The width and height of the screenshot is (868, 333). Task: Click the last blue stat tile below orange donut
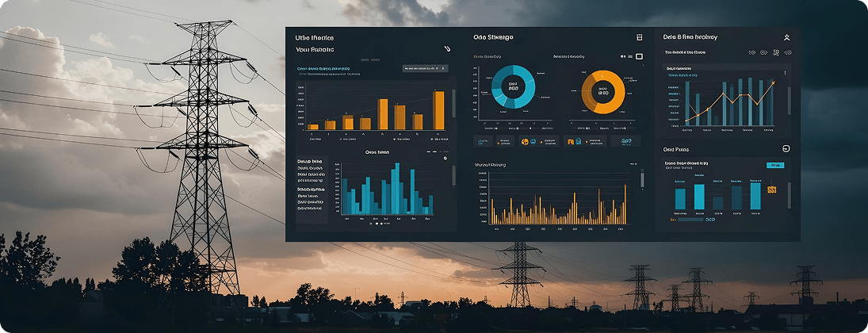625,141
